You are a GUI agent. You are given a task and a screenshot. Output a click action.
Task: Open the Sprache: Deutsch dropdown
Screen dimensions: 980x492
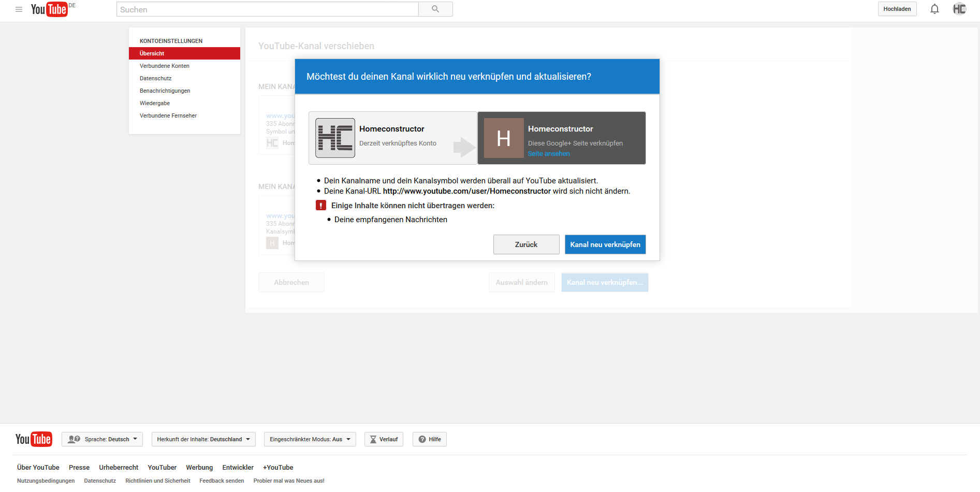(102, 439)
